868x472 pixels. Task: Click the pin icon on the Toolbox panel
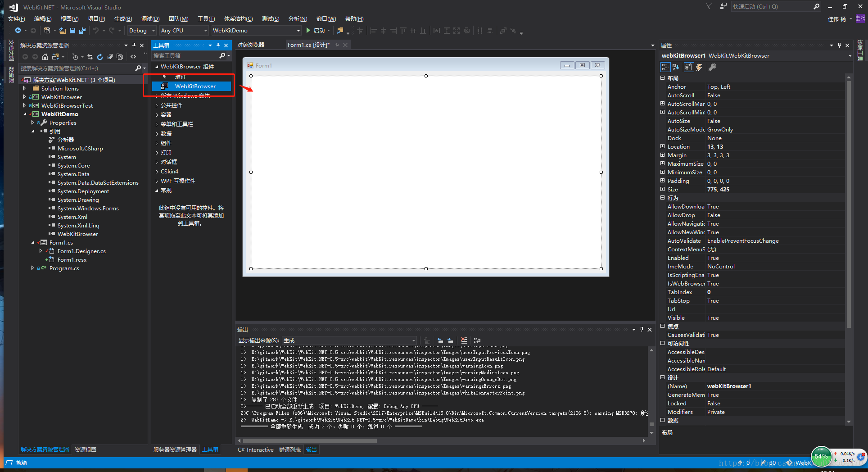coord(218,45)
